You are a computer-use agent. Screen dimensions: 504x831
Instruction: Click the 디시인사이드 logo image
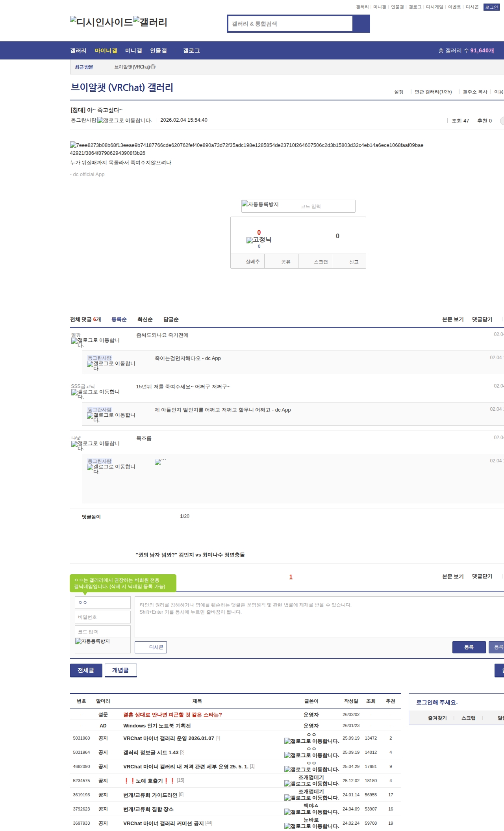[101, 22]
